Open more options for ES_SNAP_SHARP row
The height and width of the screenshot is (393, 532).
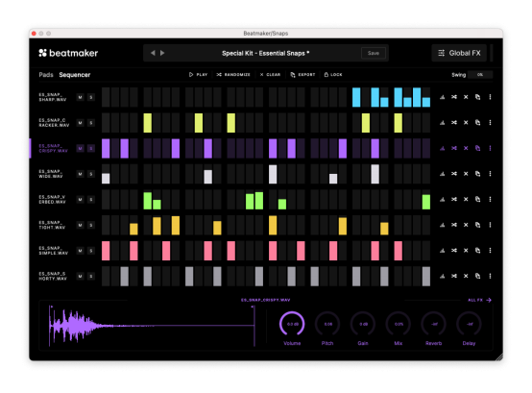(x=490, y=97)
